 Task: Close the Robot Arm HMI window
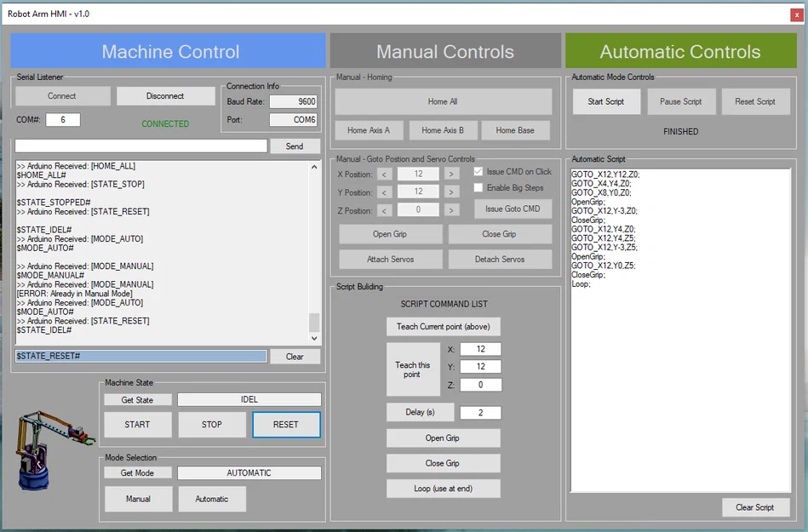[x=797, y=15]
